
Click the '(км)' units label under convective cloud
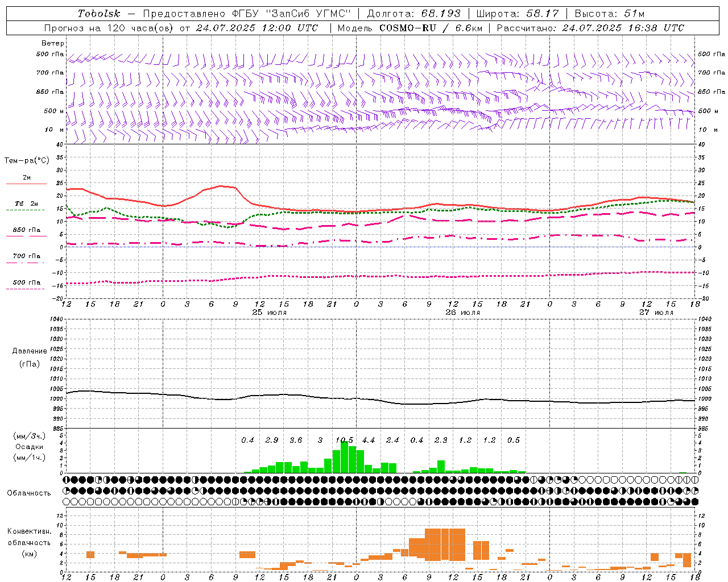(x=30, y=554)
